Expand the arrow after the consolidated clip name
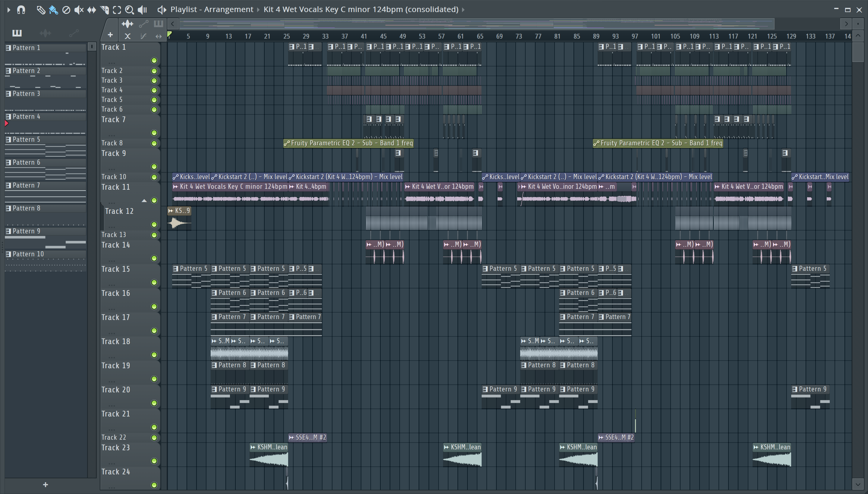This screenshot has width=868, height=494. (x=463, y=10)
